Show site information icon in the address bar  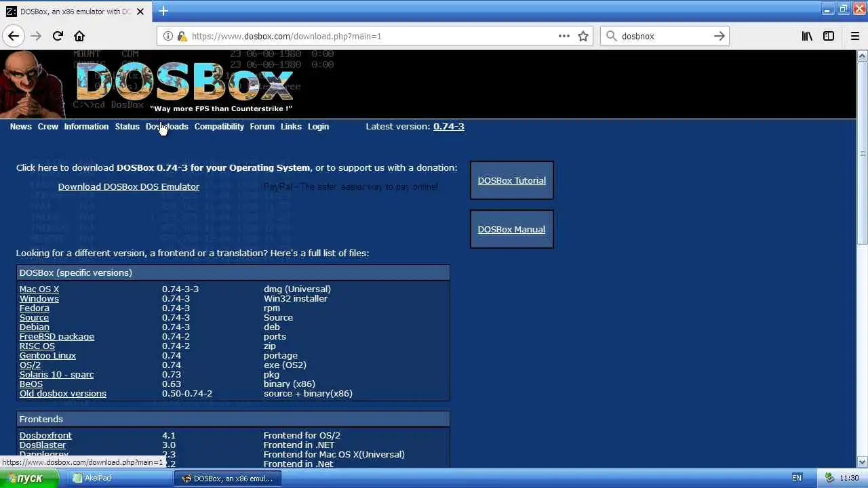click(x=167, y=36)
